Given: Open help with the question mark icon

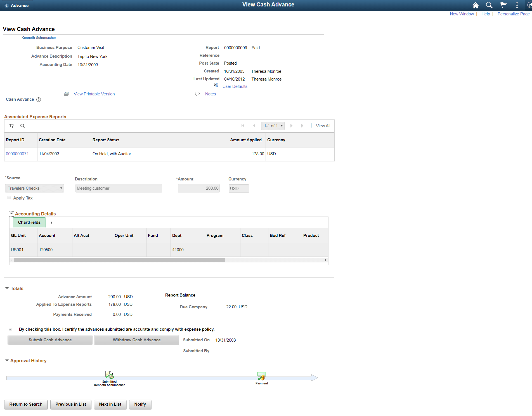Looking at the screenshot, I should pyautogui.click(x=39, y=99).
